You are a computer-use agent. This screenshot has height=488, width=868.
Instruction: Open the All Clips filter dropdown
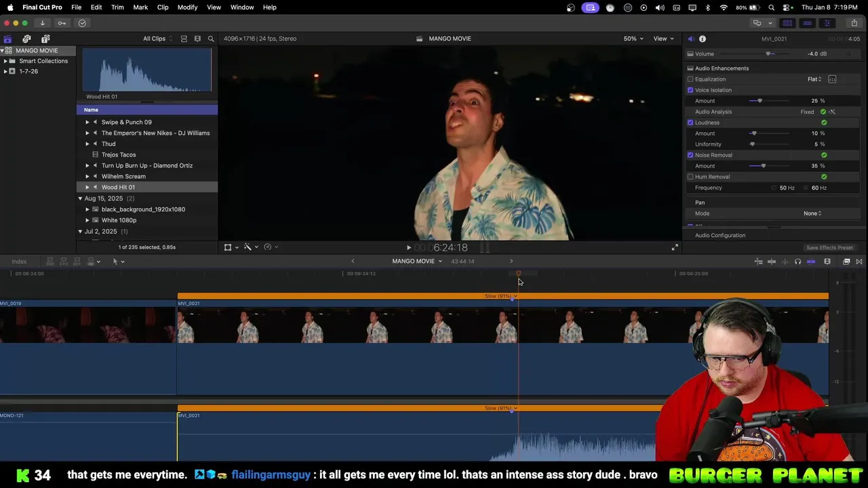pyautogui.click(x=157, y=39)
